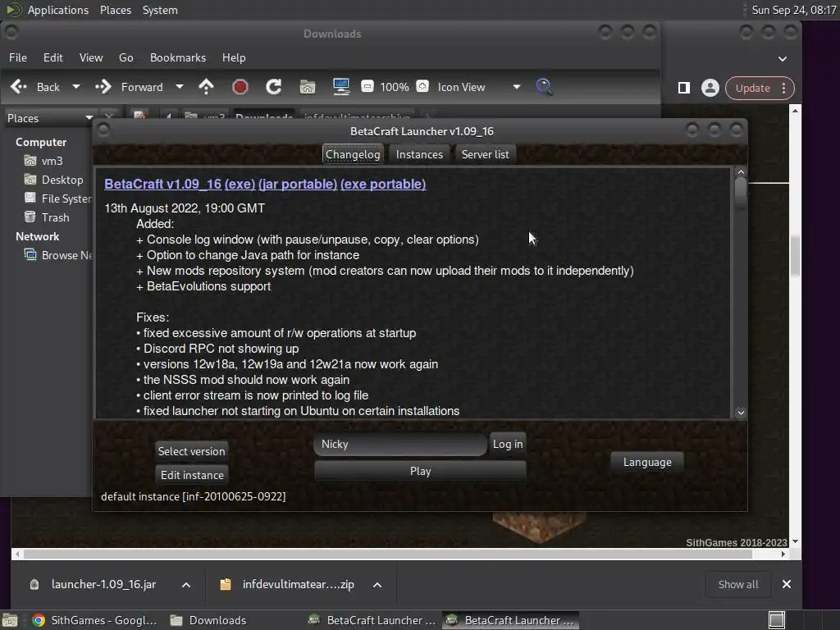The width and height of the screenshot is (840, 630).
Task: Click the Forward arrow icon in file manager
Action: (103, 87)
